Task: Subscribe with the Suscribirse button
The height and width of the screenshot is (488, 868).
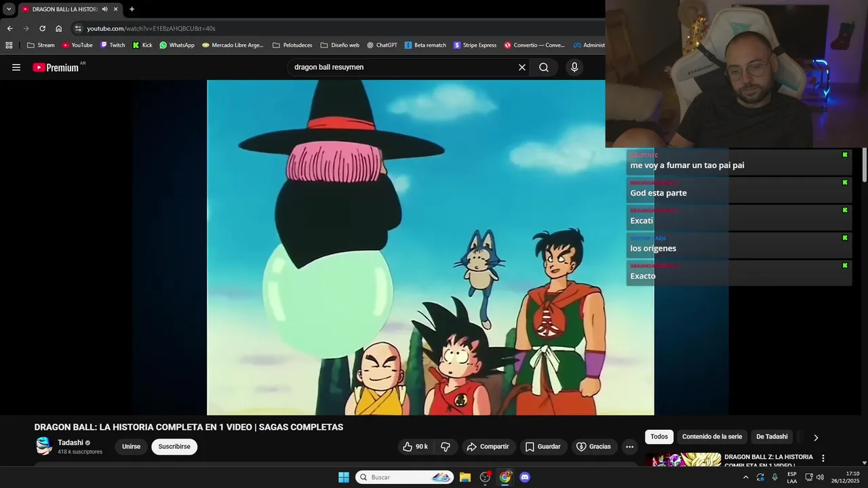Action: click(174, 447)
